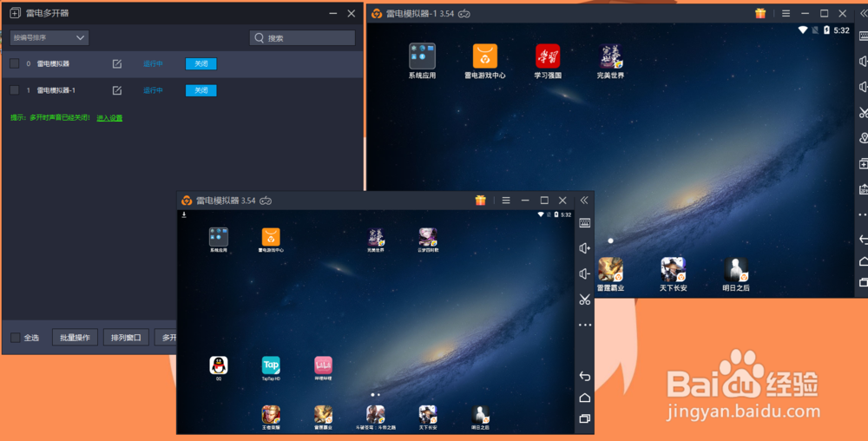Viewport: 868px width, 441px height.
Task: Open 雷电游戏中心 in the front 雷电模拟器 3.54 window
Action: coord(271,237)
